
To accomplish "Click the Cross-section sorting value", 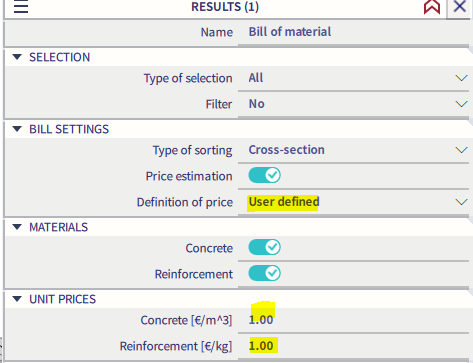I will click(286, 150).
